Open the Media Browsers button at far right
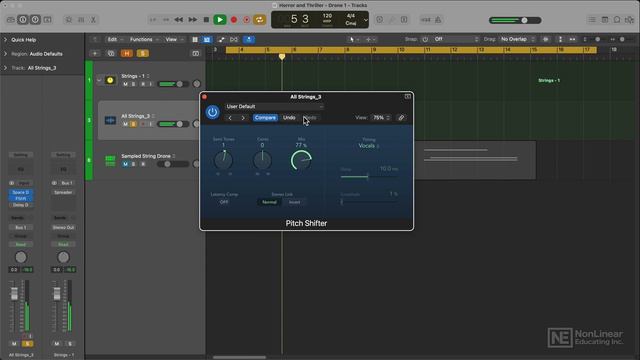The width and height of the screenshot is (640, 360). [x=630, y=20]
